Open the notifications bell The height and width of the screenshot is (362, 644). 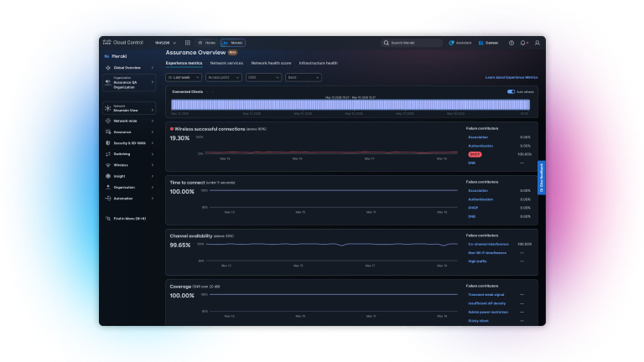523,43
